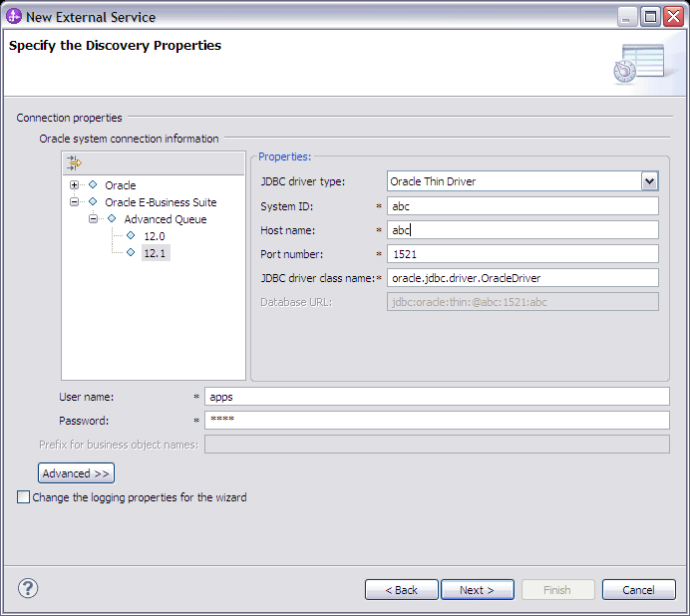The width and height of the screenshot is (690, 616).
Task: Close the New External Service window
Action: [674, 17]
